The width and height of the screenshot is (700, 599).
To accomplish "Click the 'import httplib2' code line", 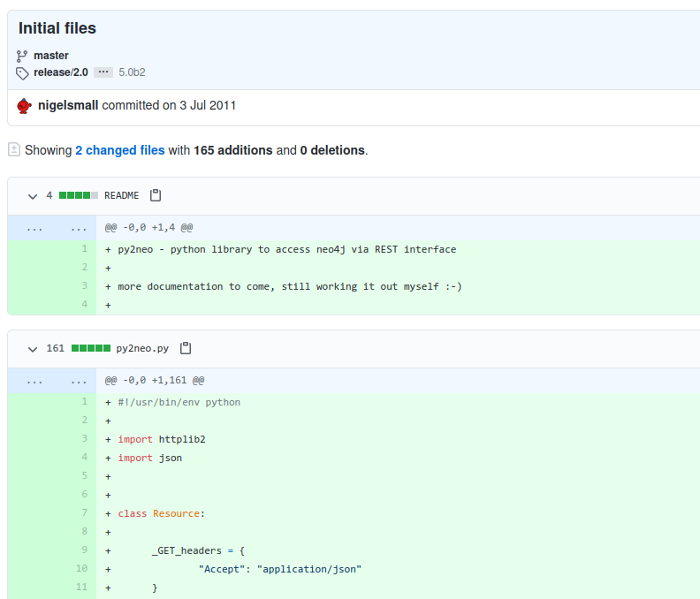I will (x=162, y=439).
